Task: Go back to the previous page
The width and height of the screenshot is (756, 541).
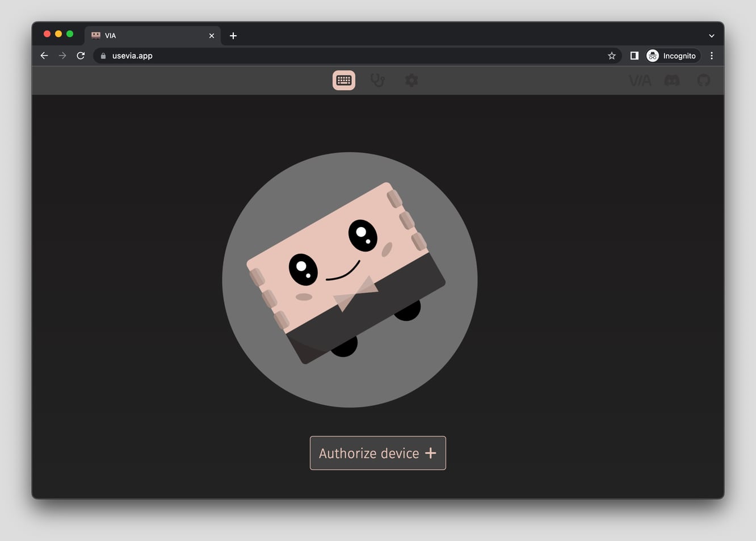Action: click(x=44, y=56)
